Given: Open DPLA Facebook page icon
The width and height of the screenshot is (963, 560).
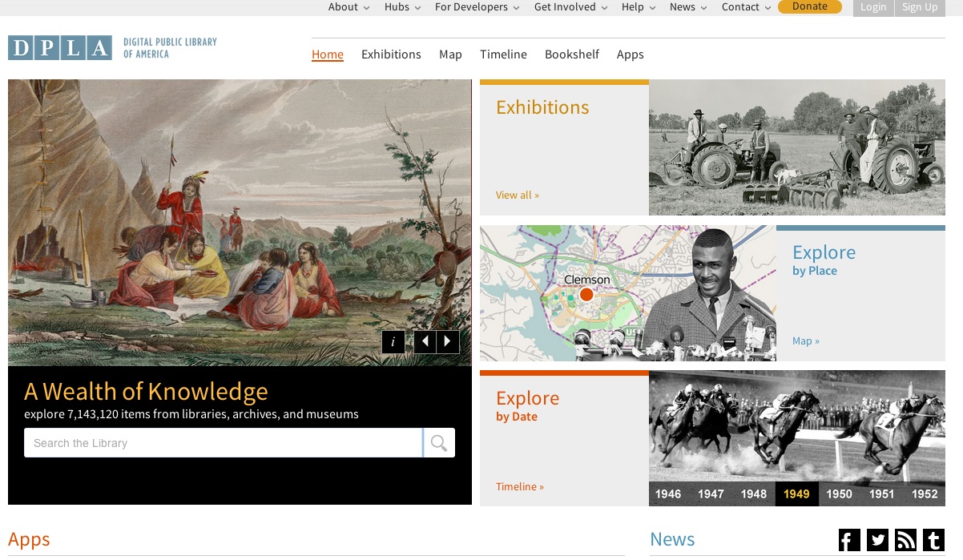Looking at the screenshot, I should tap(849, 540).
